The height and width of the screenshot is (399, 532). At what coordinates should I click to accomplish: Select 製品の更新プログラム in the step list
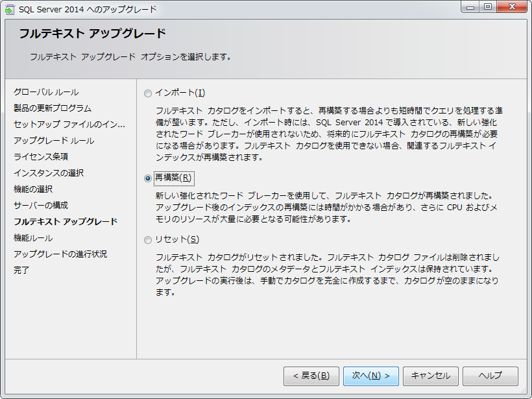point(53,108)
